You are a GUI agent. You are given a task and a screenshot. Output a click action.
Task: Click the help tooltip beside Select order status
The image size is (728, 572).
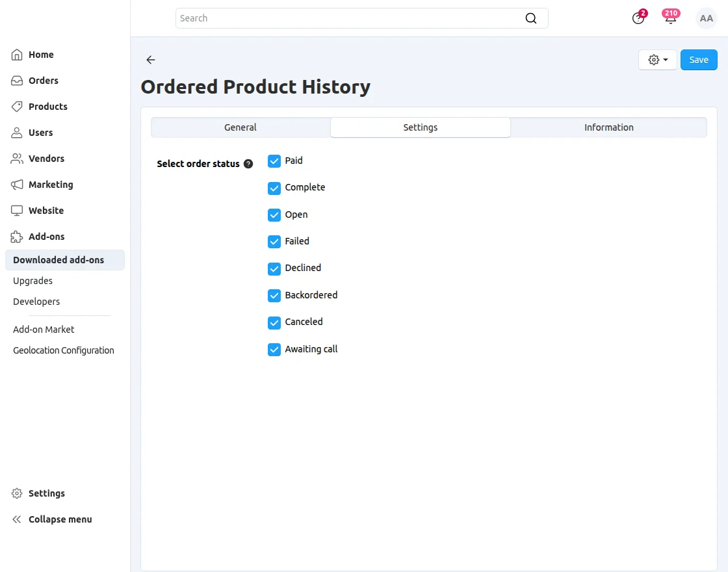click(248, 164)
